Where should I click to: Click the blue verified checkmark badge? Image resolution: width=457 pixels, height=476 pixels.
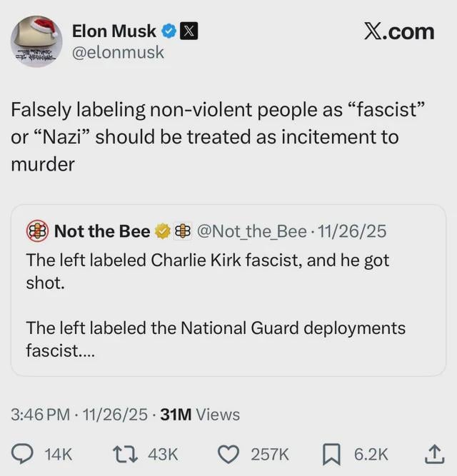click(169, 31)
